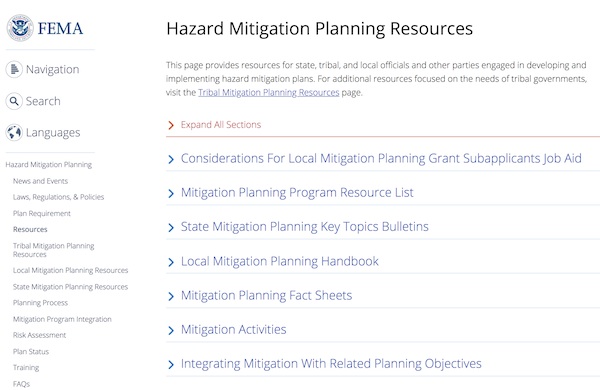Viewport: 600px width, 390px height.
Task: Open Plan Status sidebar link
Action: pos(31,351)
